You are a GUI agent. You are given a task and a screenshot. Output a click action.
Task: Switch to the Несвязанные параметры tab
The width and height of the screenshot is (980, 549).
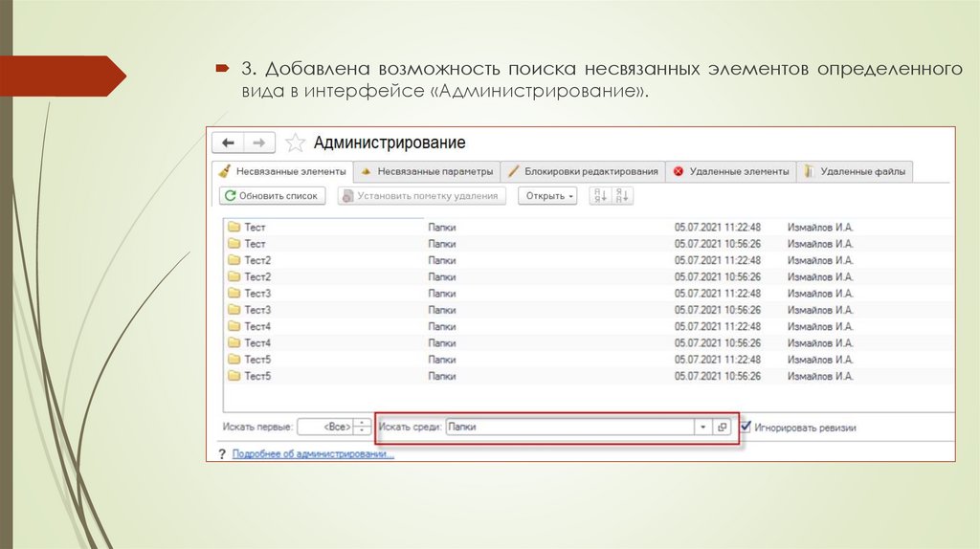point(427,172)
